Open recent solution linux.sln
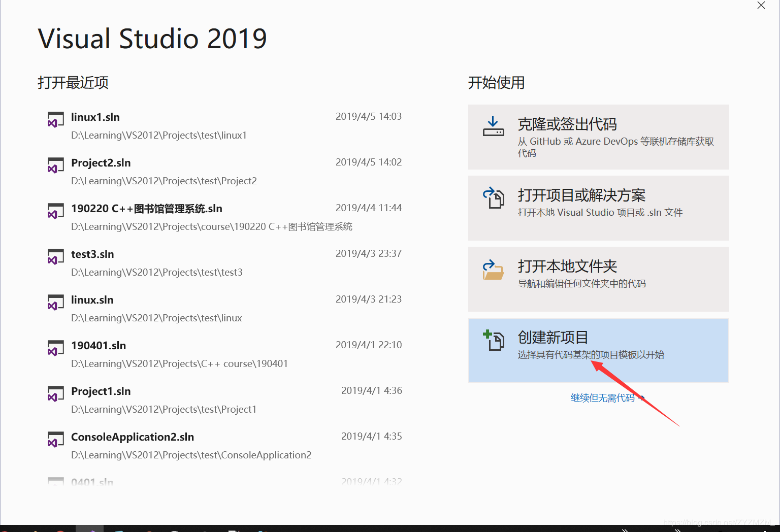Screen dimensions: 780x532 225,309
